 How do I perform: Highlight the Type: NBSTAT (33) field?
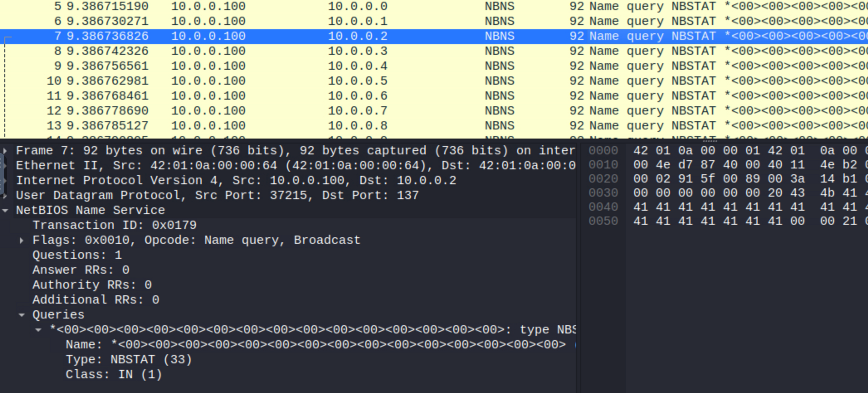[129, 360]
